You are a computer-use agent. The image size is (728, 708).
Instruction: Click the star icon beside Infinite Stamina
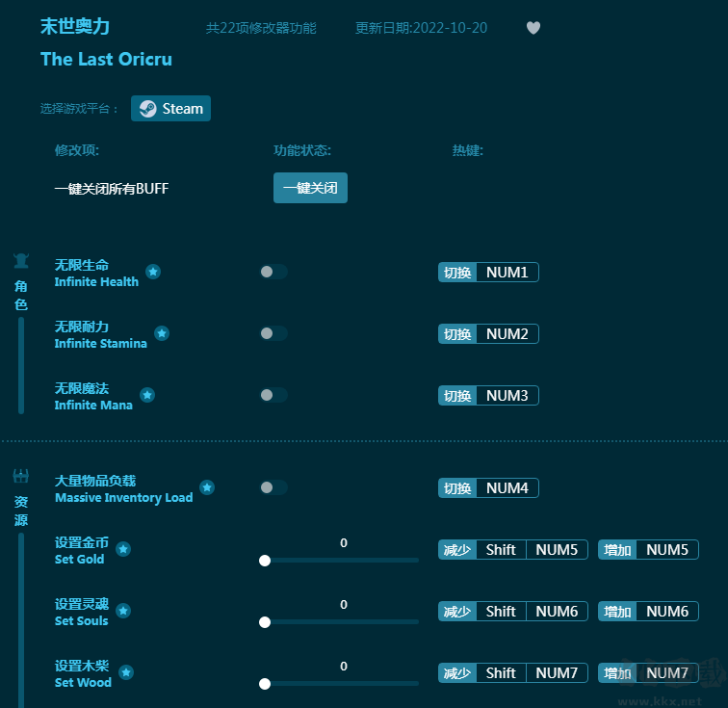click(162, 333)
